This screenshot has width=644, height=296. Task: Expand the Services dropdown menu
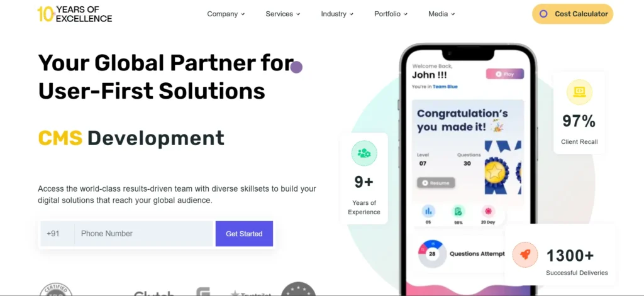point(282,14)
